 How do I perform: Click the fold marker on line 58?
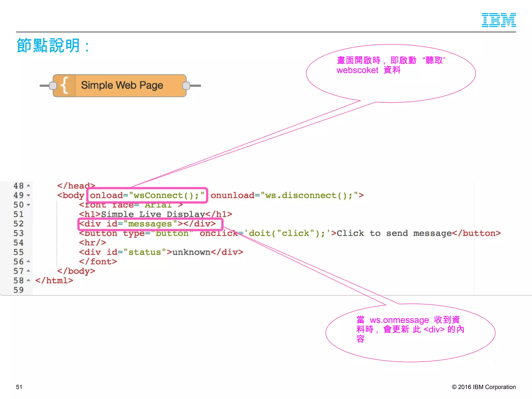pos(29,281)
